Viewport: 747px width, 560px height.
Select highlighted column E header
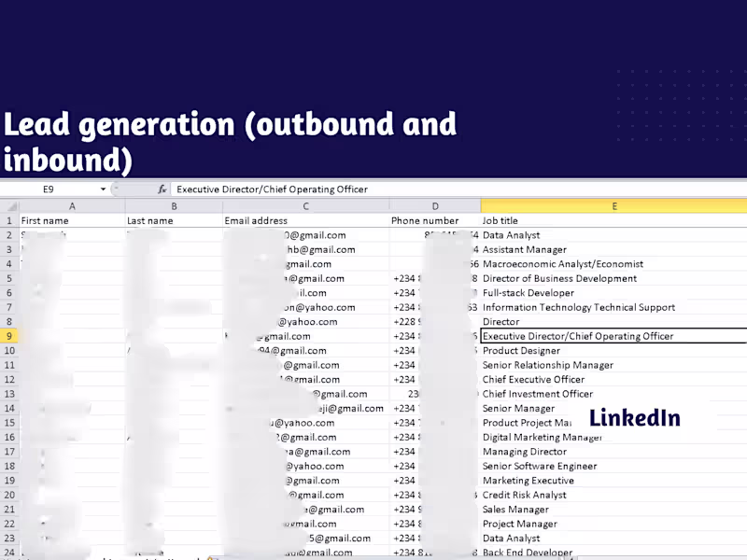614,206
